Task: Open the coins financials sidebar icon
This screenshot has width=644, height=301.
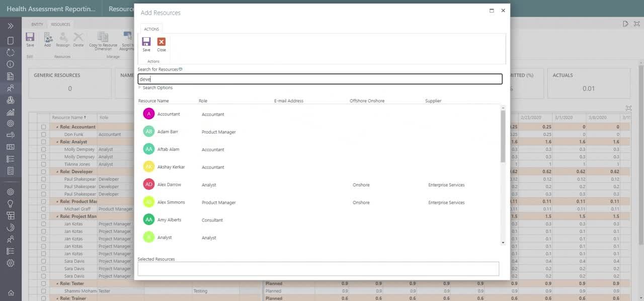Action: pos(11,100)
